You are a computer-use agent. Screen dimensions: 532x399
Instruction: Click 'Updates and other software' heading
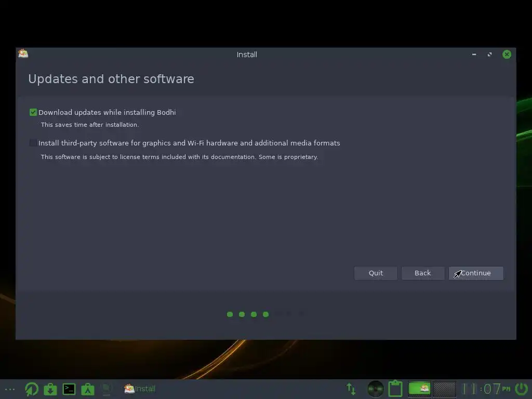point(111,79)
